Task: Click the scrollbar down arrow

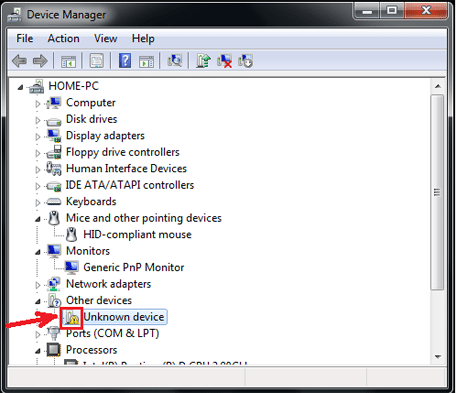Action: pos(438,357)
